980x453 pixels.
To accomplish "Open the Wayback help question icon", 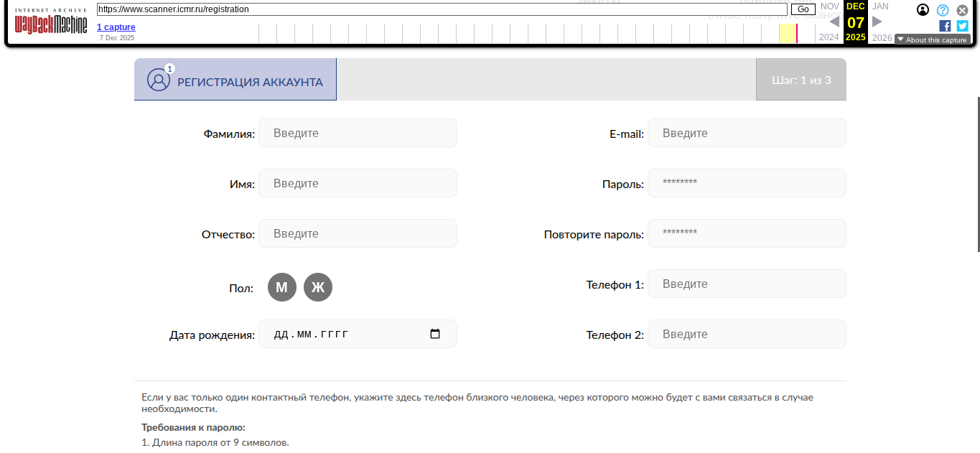I will (x=943, y=10).
